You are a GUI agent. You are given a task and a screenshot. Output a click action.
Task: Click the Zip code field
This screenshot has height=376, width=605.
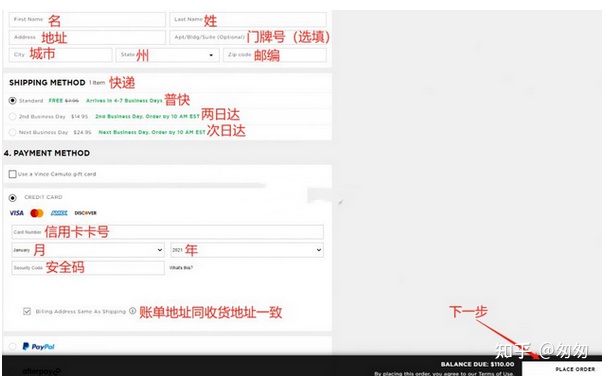275,55
